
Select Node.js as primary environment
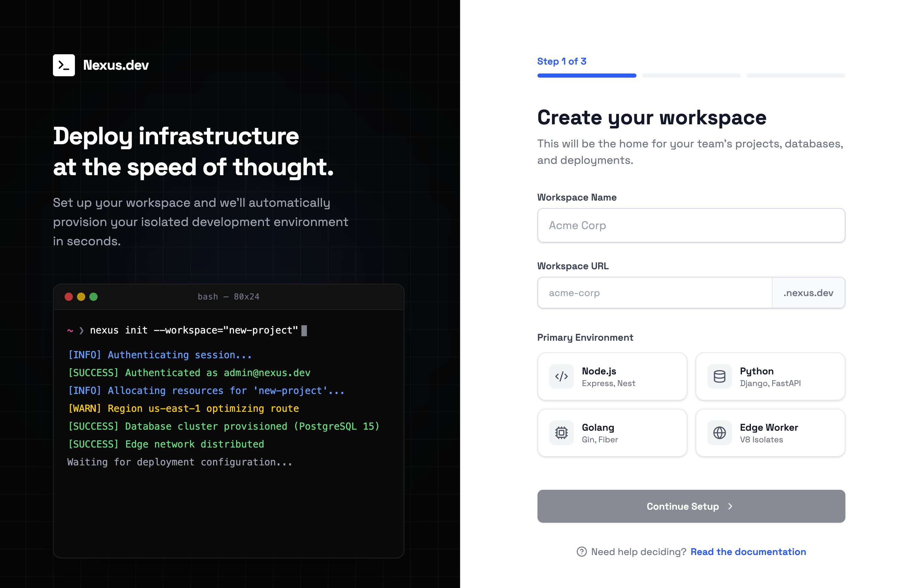click(x=612, y=376)
